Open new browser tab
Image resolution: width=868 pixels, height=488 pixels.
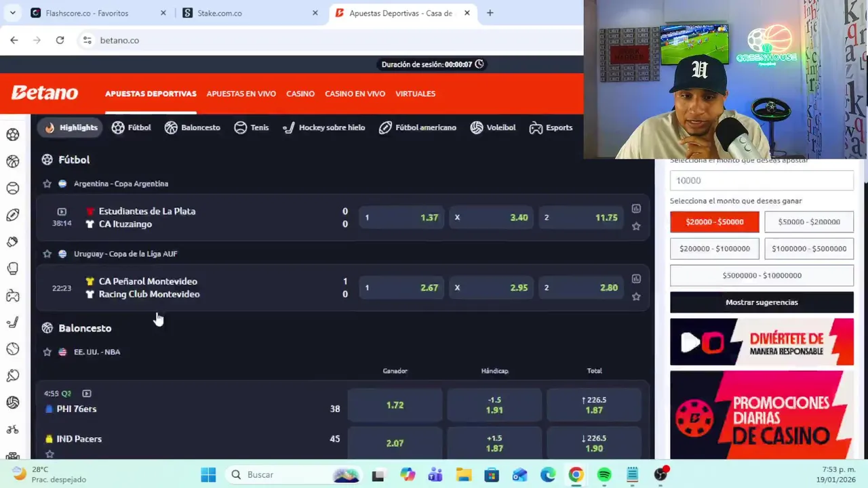(490, 13)
